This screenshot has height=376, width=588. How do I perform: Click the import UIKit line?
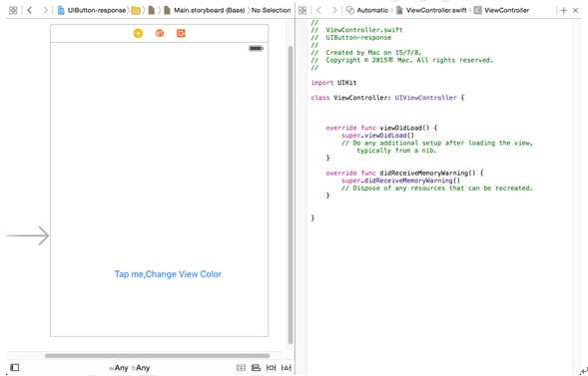[x=333, y=83]
